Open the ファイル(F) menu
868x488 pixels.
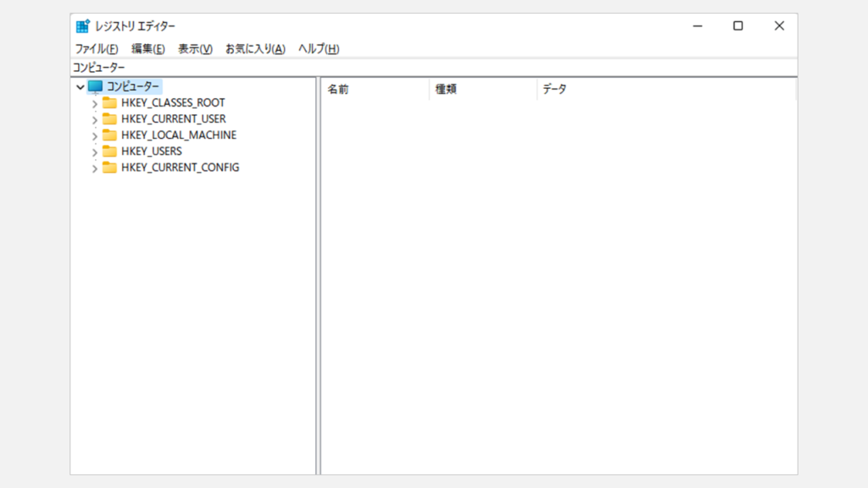click(97, 49)
